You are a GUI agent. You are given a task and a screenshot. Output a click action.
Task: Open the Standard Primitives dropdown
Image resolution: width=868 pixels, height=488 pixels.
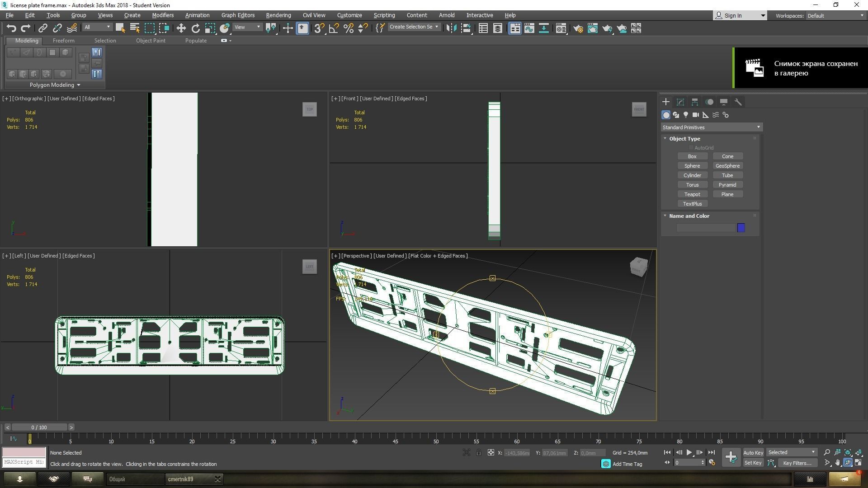(x=711, y=127)
